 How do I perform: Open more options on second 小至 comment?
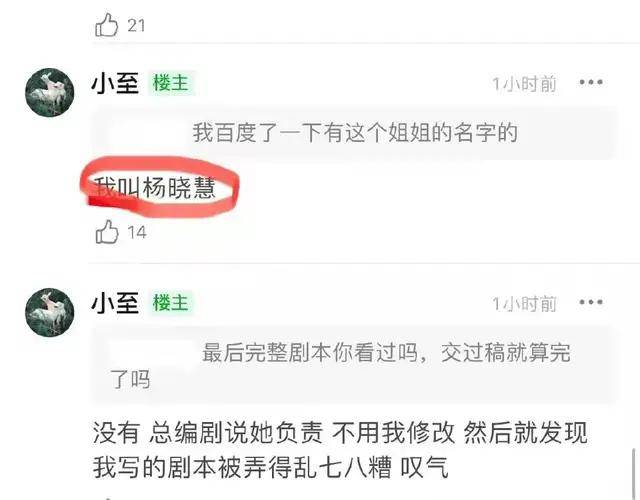click(x=591, y=302)
